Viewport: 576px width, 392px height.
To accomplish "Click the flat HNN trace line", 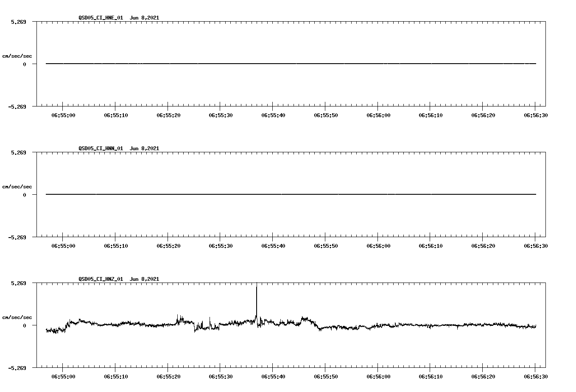I will [291, 194].
